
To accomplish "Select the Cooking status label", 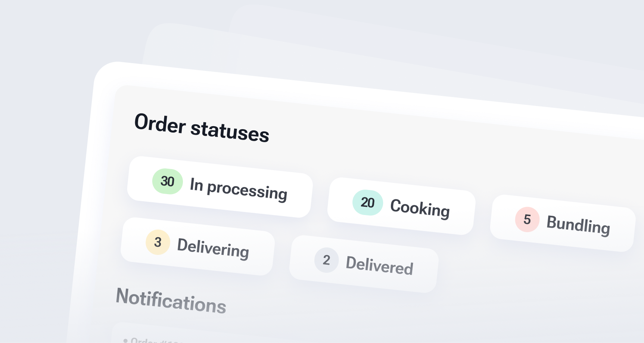I will (420, 208).
